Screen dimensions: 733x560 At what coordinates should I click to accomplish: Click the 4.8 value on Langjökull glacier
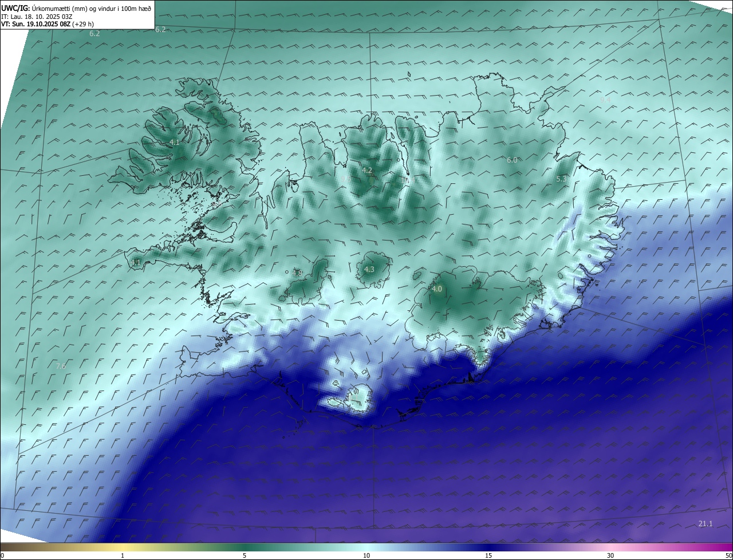tap(297, 273)
